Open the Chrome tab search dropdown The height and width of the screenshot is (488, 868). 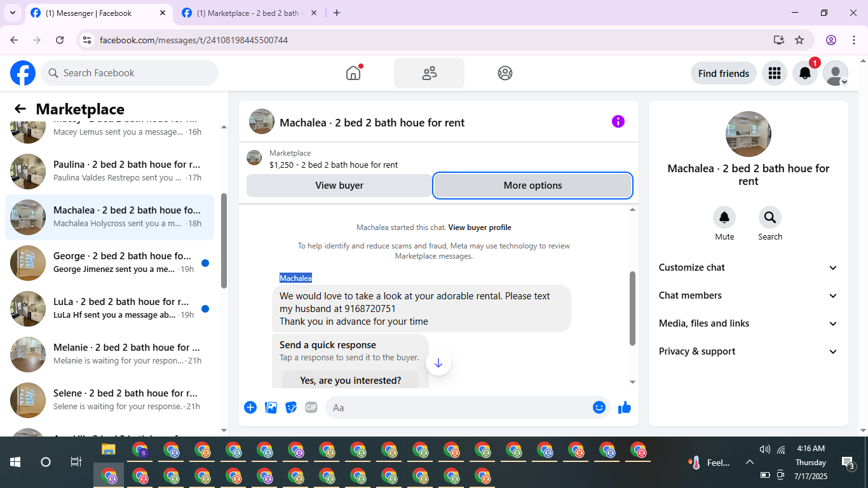[x=13, y=13]
